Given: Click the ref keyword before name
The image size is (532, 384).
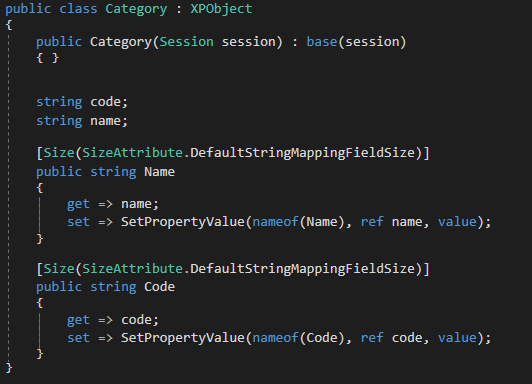Looking at the screenshot, I should 372,222.
